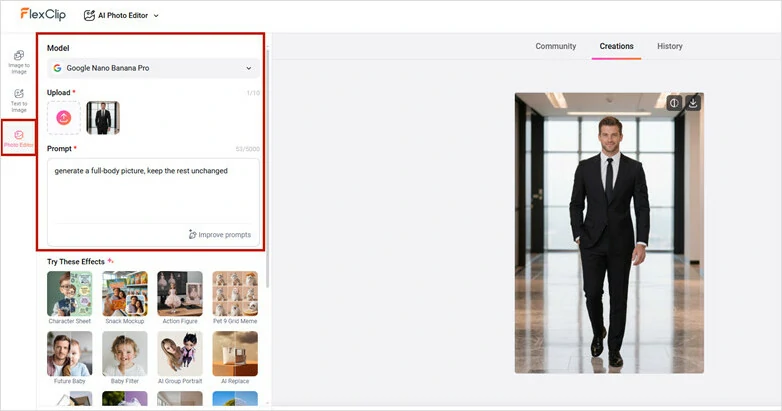Choose the AI Group Portrait effect

[180, 358]
